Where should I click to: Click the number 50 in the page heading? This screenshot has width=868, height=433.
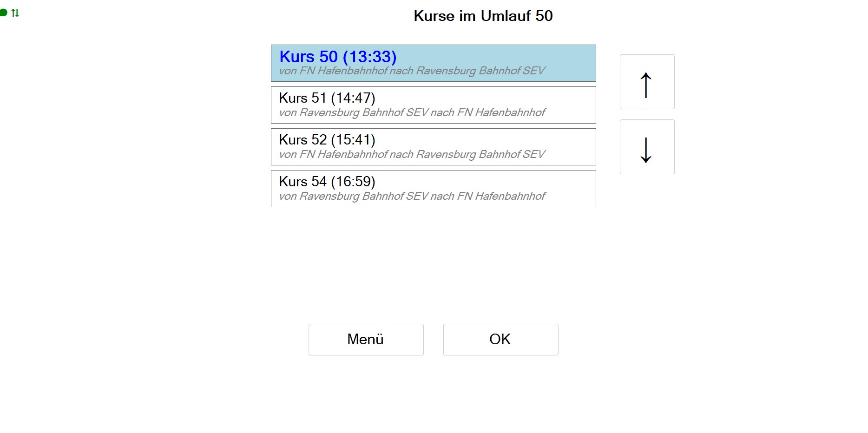pyautogui.click(x=544, y=16)
